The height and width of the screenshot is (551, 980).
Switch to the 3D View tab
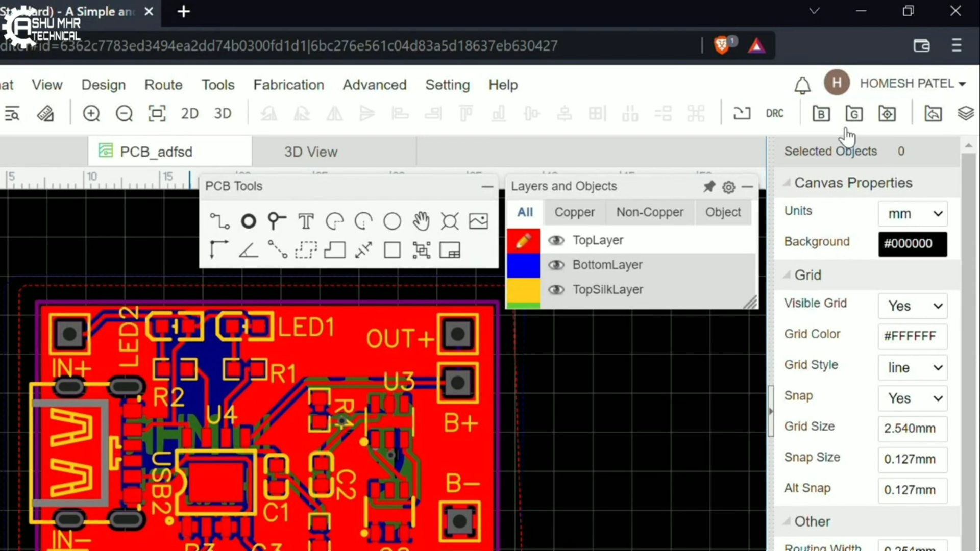(x=311, y=151)
